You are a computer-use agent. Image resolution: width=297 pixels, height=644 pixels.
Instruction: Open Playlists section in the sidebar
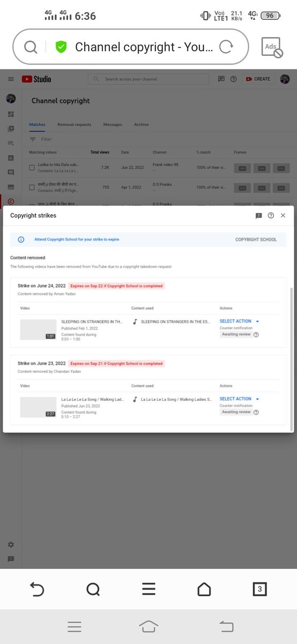click(x=11, y=143)
